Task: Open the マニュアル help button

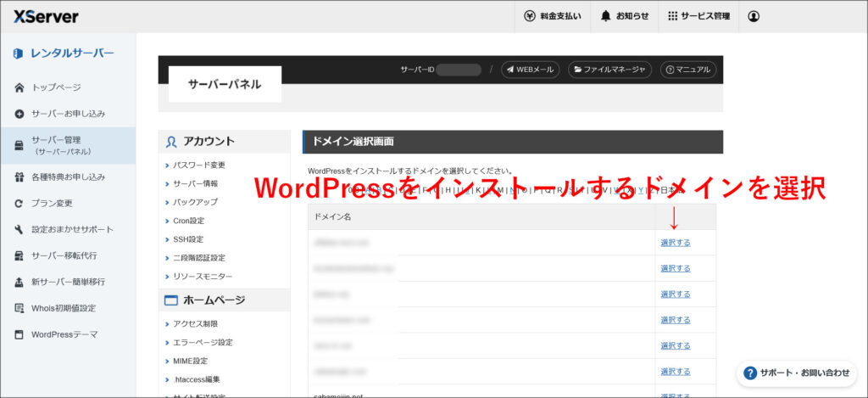Action: tap(687, 70)
